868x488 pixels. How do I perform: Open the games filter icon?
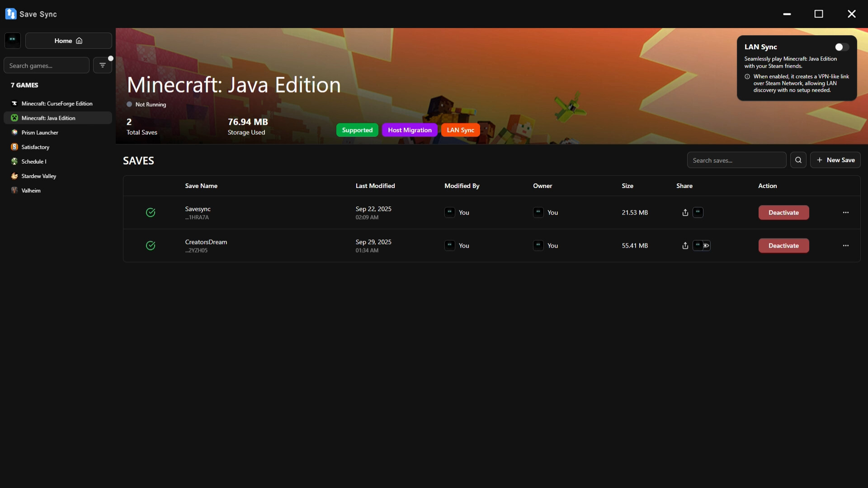coord(102,65)
